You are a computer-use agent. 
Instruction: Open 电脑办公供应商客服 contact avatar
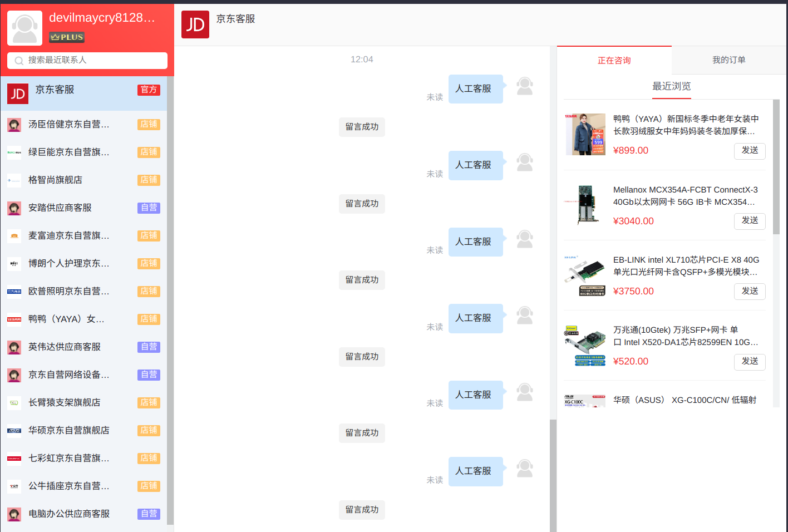point(14,514)
